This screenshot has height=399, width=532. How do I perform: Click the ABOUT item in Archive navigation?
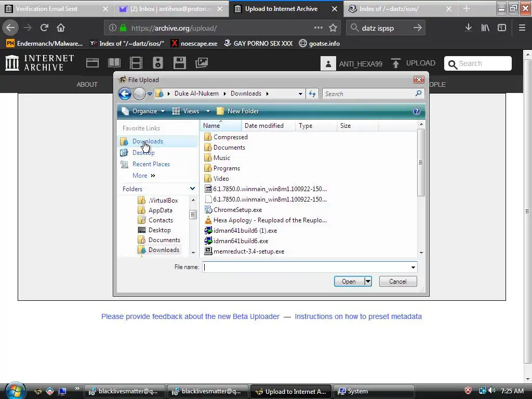coord(87,85)
